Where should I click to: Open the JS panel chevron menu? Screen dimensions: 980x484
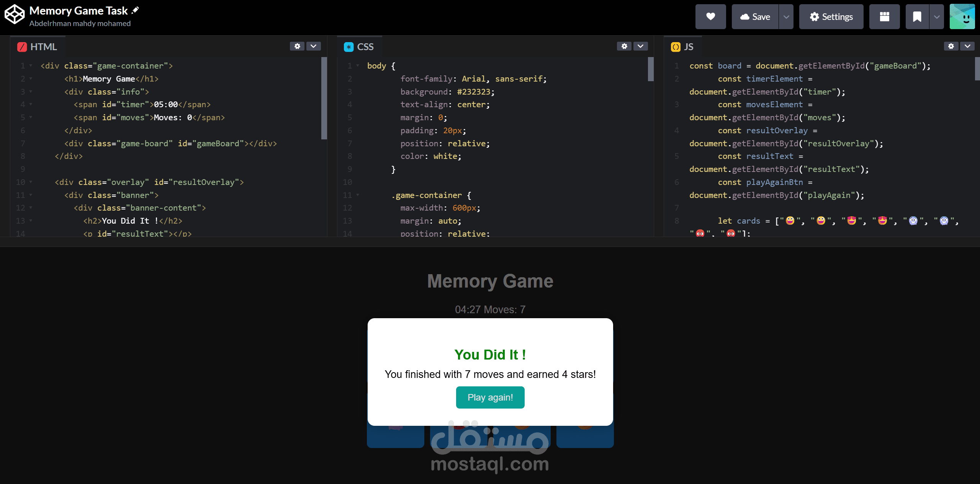pyautogui.click(x=967, y=46)
